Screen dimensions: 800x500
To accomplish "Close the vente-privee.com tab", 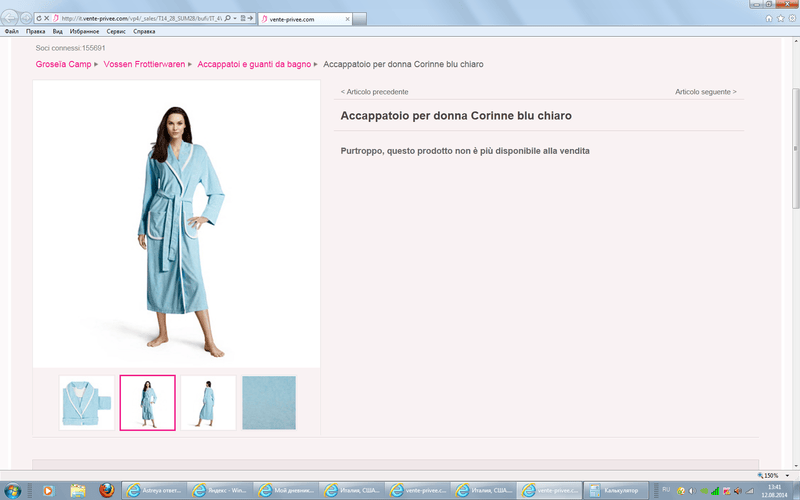I will tap(347, 19).
